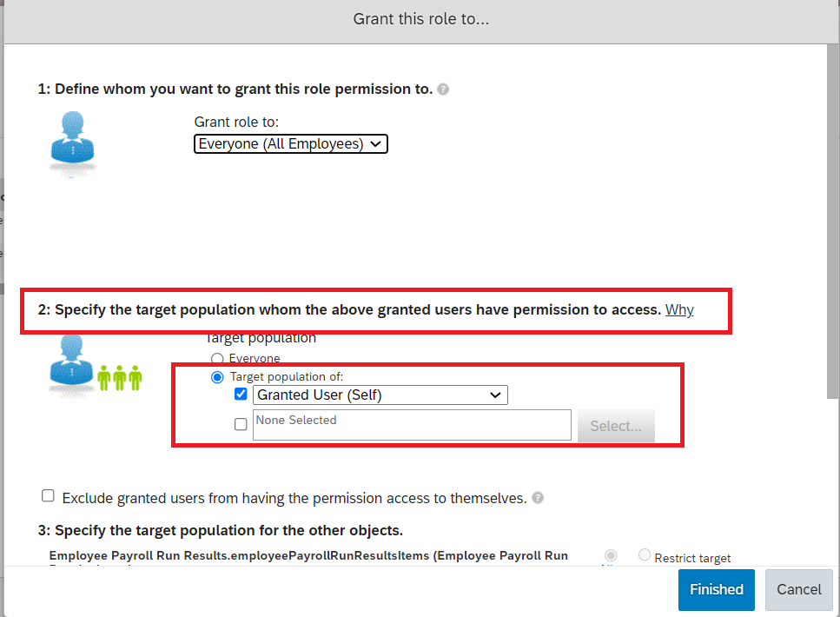Select the Target population of radio button
This screenshot has width=840, height=617.
pyautogui.click(x=217, y=377)
